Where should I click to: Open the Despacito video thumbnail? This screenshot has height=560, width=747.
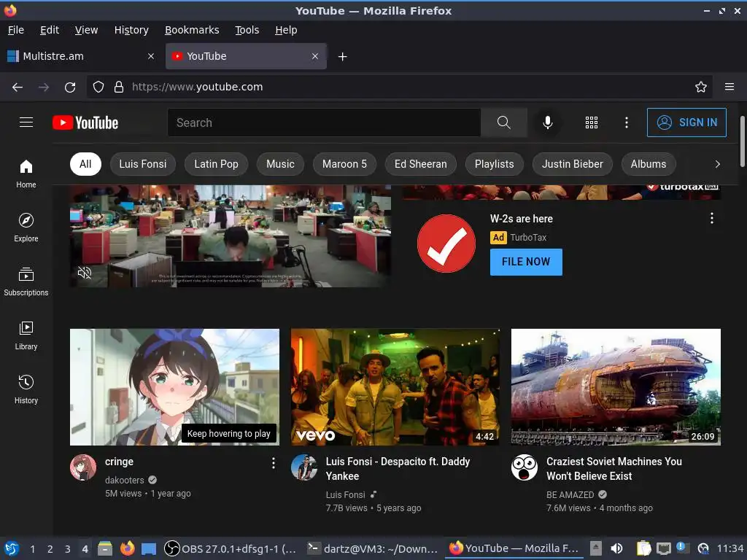pyautogui.click(x=395, y=387)
